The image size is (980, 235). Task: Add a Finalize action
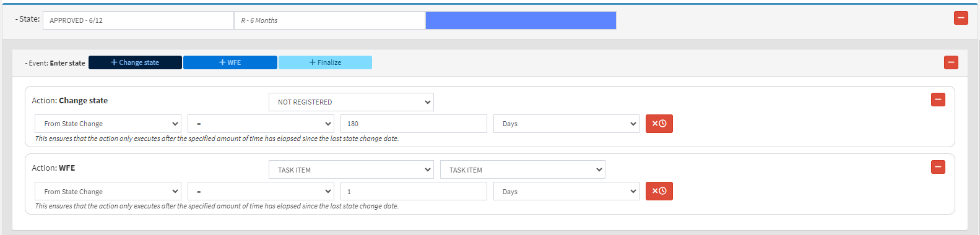coord(325,62)
